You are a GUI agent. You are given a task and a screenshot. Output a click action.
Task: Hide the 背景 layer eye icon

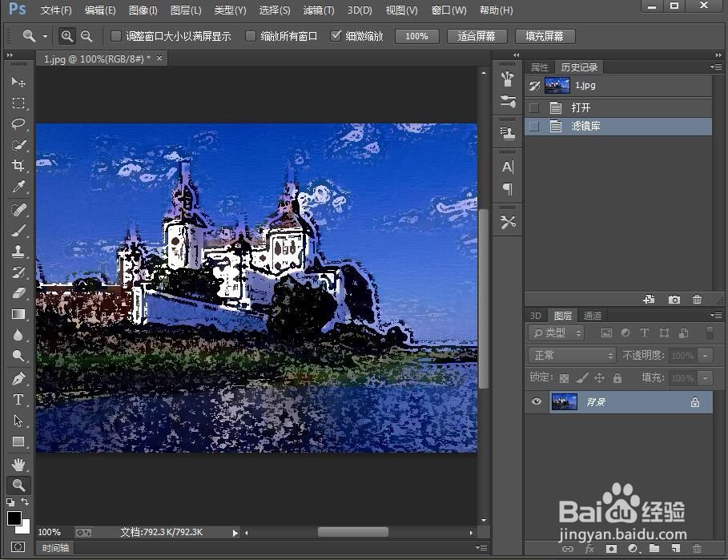[x=537, y=401]
